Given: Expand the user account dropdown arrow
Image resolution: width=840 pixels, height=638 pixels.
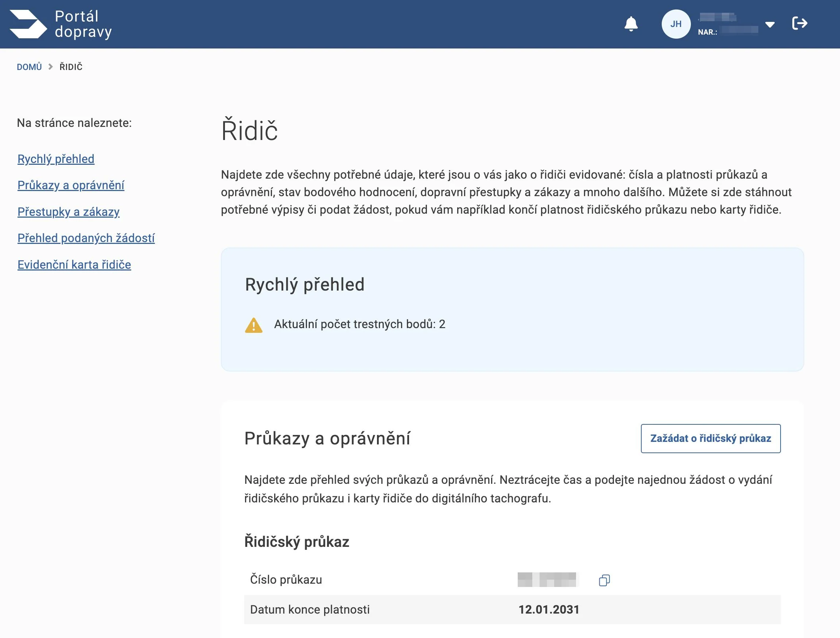Looking at the screenshot, I should pos(770,25).
